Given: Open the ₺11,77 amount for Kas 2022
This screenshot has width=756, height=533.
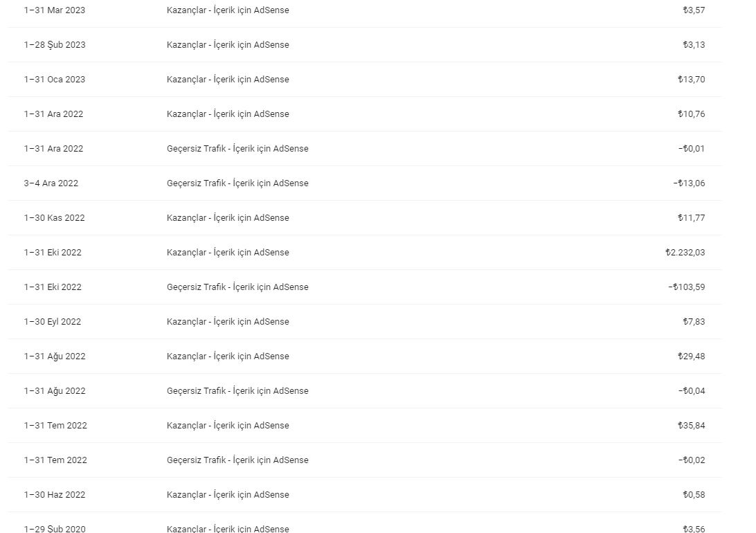Looking at the screenshot, I should click(692, 218).
